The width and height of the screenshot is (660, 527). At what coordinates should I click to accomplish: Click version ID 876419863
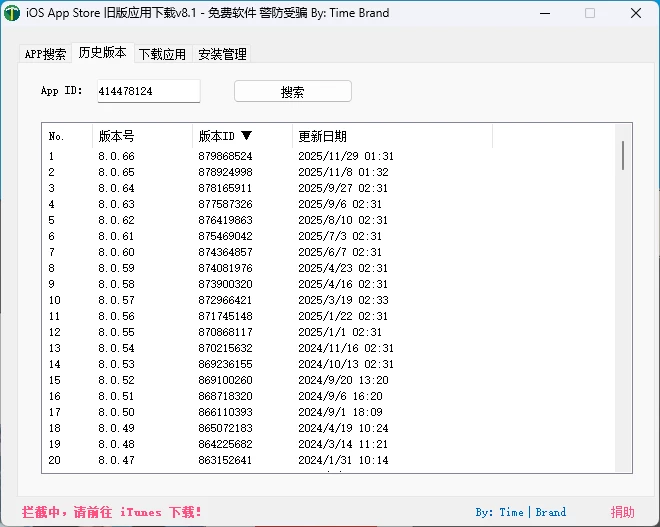[225, 220]
